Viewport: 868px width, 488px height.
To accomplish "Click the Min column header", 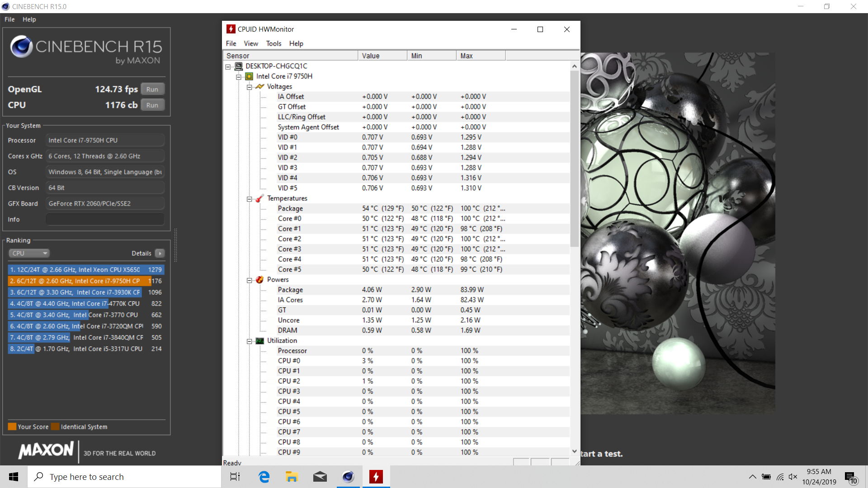I will click(432, 56).
